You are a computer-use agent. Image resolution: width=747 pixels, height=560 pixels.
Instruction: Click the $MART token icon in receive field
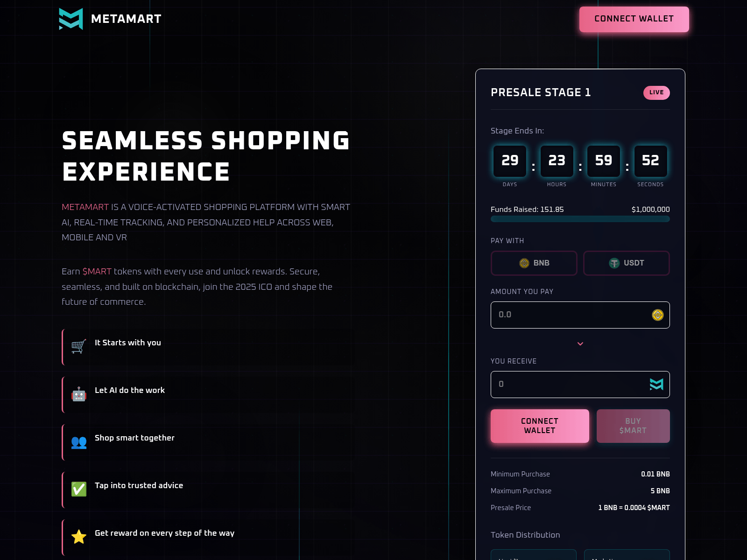pos(656,384)
